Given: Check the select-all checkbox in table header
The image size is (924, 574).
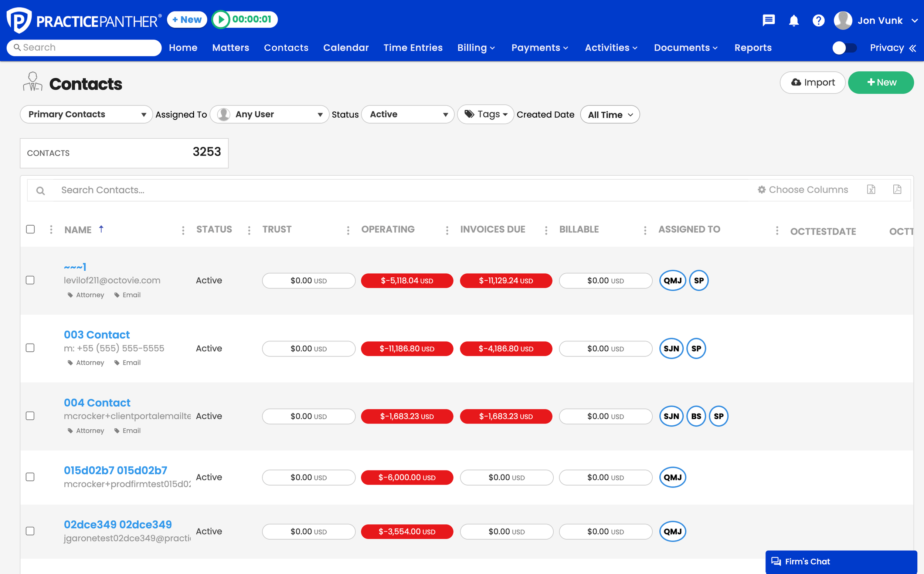Looking at the screenshot, I should (x=30, y=229).
